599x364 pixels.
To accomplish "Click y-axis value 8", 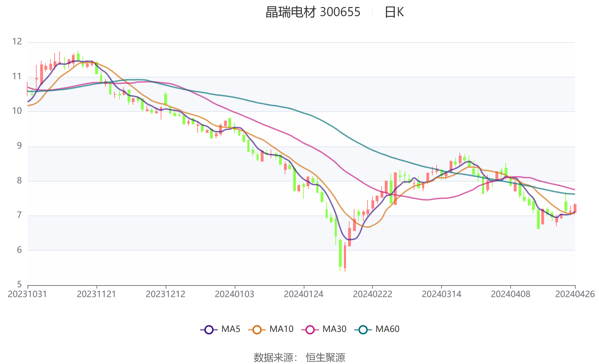I will click(x=19, y=181).
